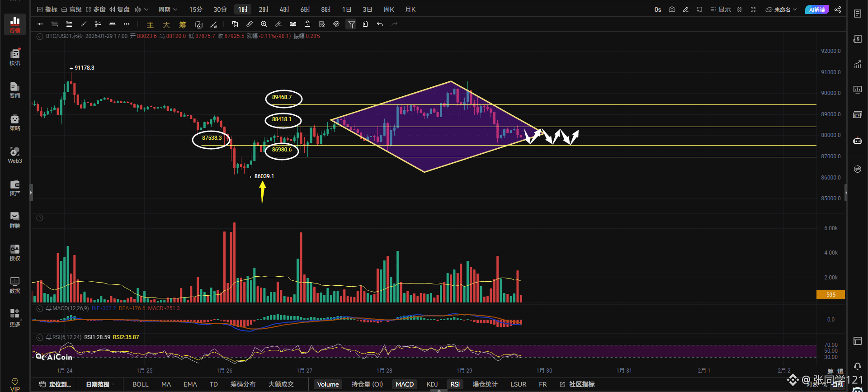868x392 pixels.
Task: Toggle the EMA indicator
Action: (190, 384)
